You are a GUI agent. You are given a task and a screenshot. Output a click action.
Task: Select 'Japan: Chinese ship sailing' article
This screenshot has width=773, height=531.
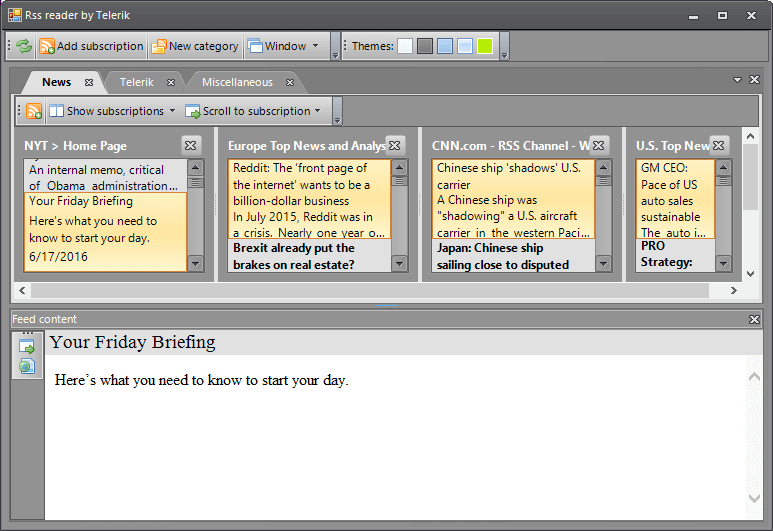514,255
